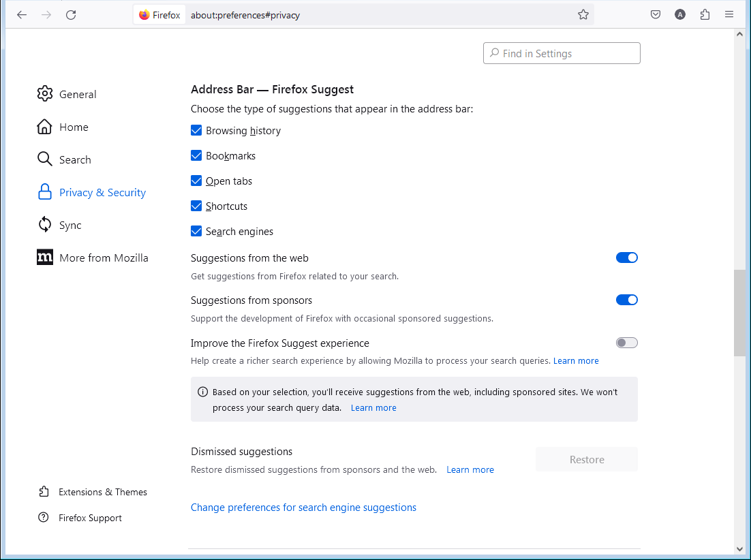
Task: Open Extensions & Themes link
Action: (103, 492)
